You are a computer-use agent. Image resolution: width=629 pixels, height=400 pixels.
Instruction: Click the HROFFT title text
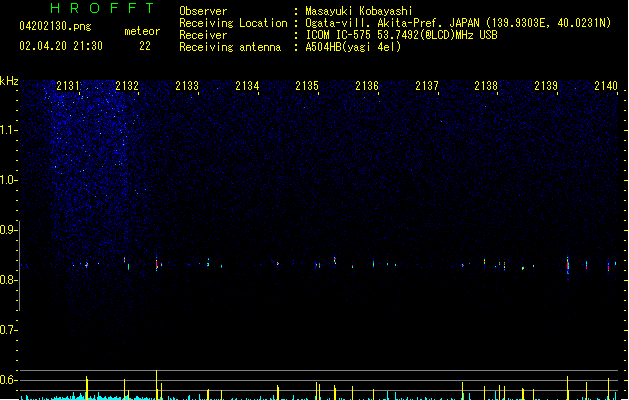click(x=102, y=8)
